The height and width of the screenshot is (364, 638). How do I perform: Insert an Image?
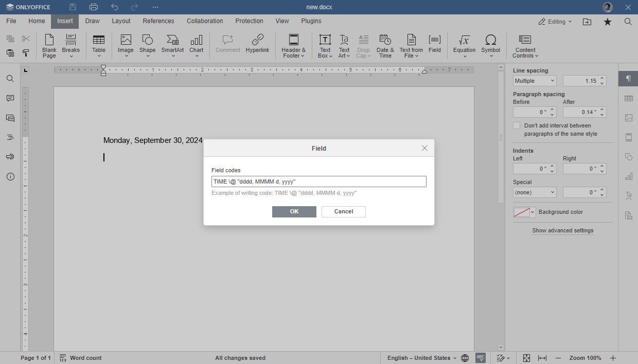coord(126,46)
